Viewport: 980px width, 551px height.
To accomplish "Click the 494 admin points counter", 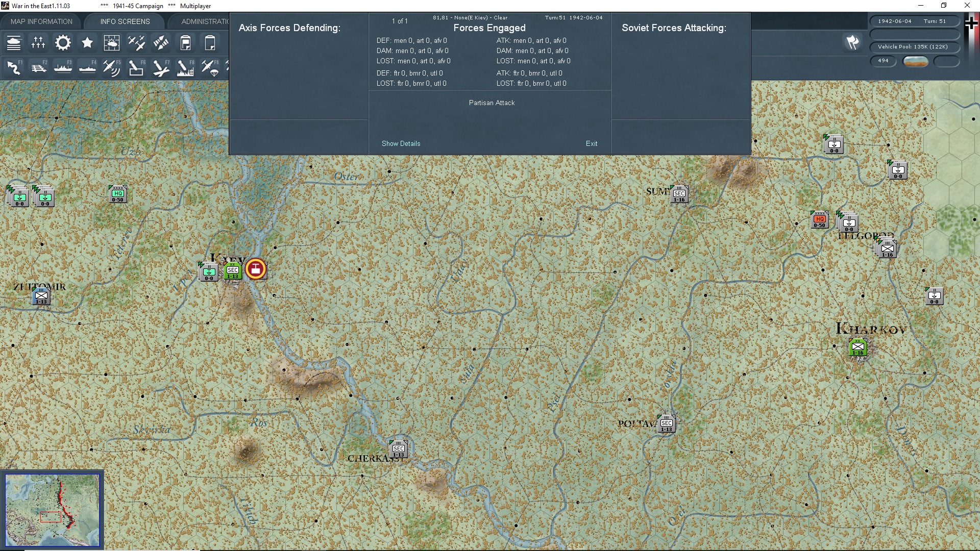I will [x=883, y=61].
